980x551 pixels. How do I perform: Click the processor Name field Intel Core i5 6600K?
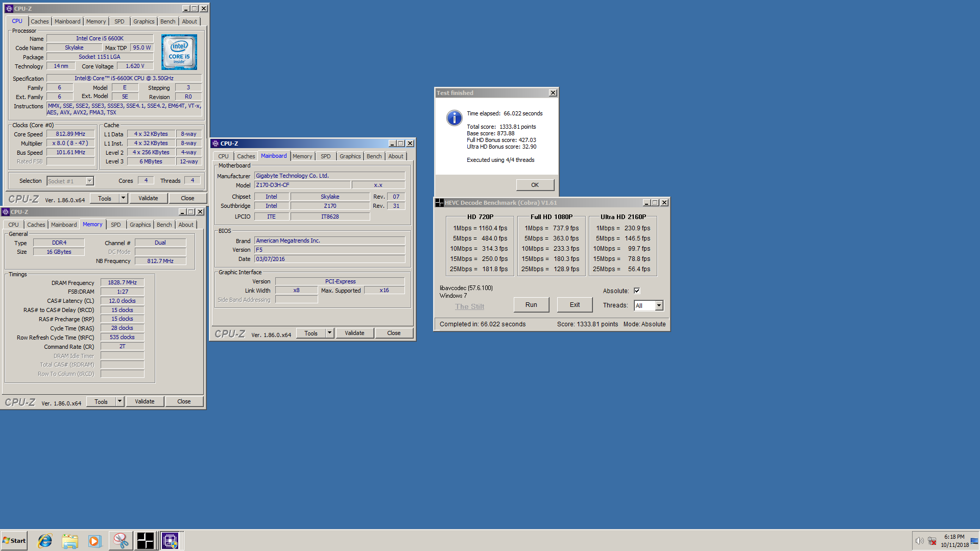(100, 38)
